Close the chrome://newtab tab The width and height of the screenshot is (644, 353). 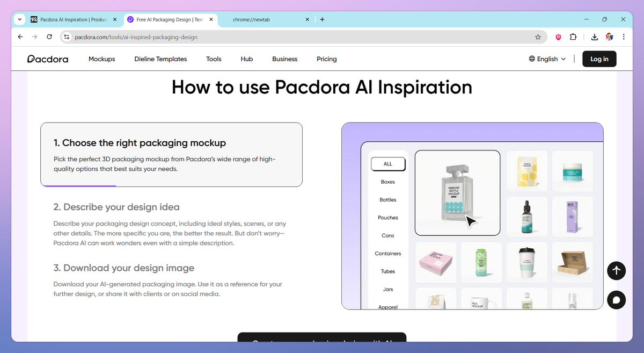pos(308,19)
